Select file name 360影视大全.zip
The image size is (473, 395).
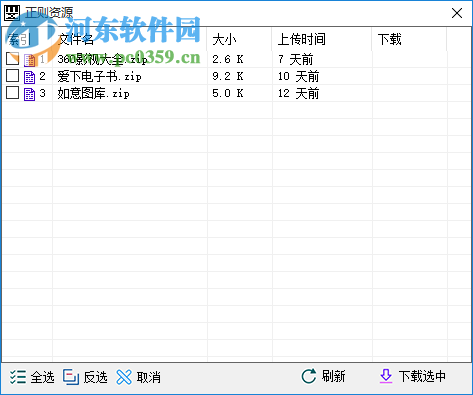102,59
